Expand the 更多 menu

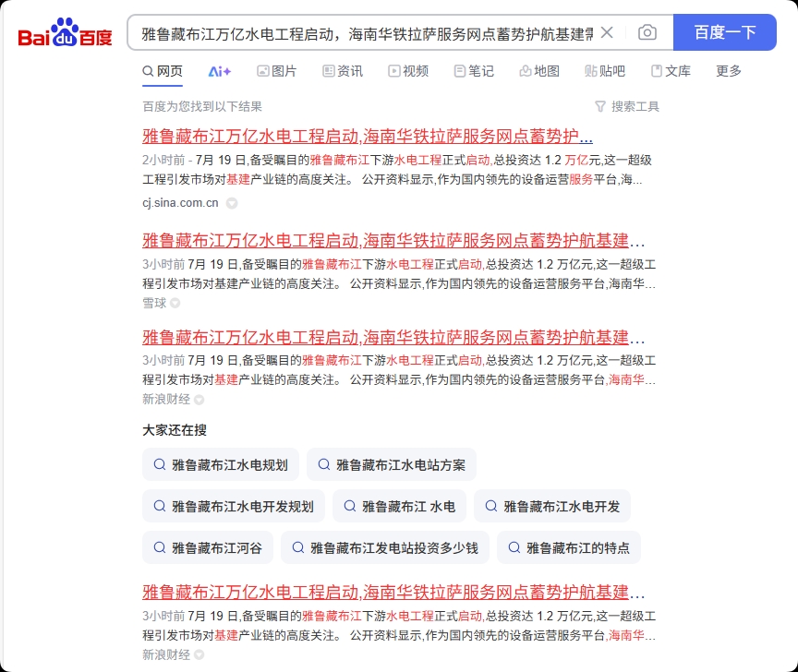tap(729, 71)
